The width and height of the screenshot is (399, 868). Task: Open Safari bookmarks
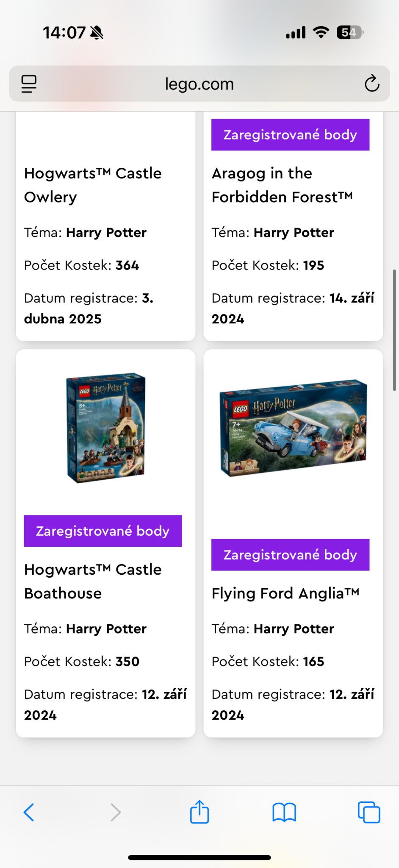(x=284, y=812)
